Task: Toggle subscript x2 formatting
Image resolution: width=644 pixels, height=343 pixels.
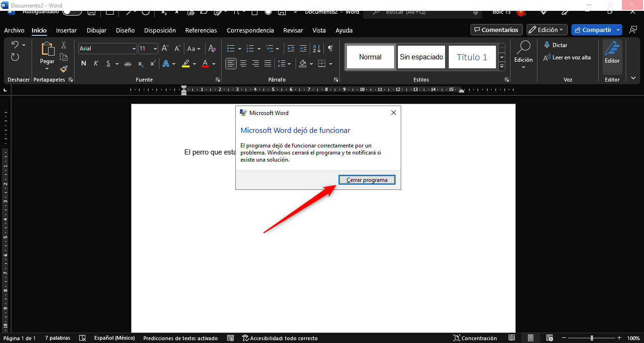Action: coord(140,64)
